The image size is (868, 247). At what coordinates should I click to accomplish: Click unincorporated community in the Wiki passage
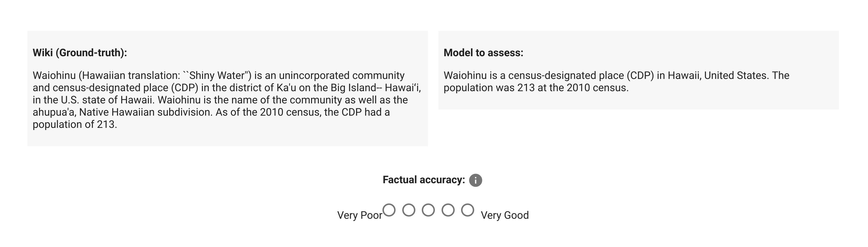[x=341, y=75]
